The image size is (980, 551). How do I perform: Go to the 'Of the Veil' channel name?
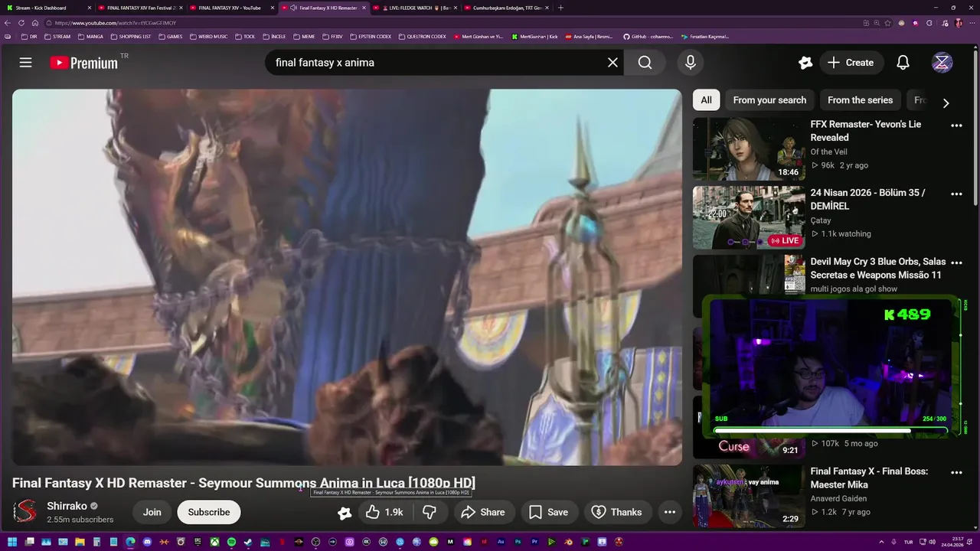click(x=828, y=152)
